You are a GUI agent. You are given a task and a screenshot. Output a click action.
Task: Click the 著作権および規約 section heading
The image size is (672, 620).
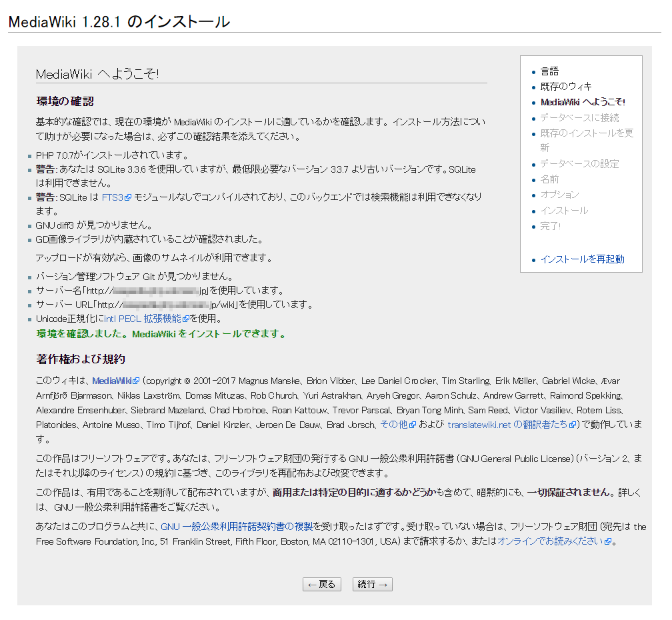click(x=81, y=359)
